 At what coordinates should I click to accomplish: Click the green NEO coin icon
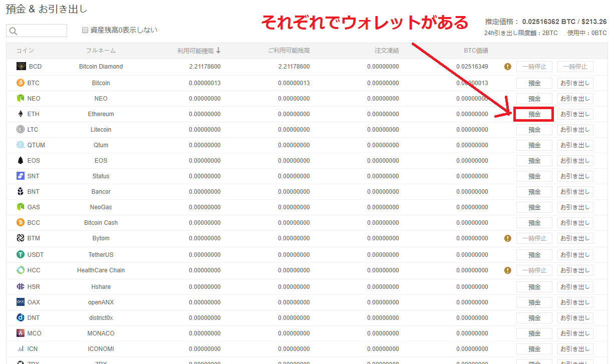pos(21,99)
